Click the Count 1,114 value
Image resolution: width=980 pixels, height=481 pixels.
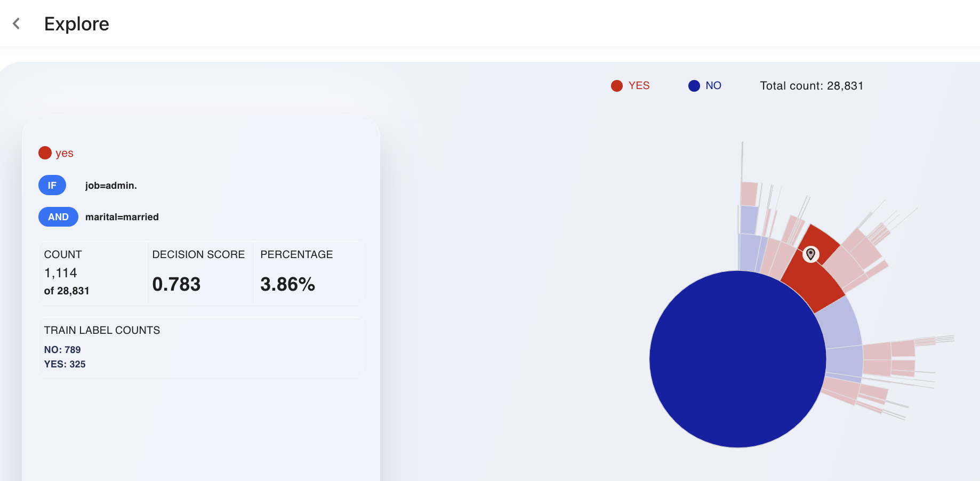point(61,273)
